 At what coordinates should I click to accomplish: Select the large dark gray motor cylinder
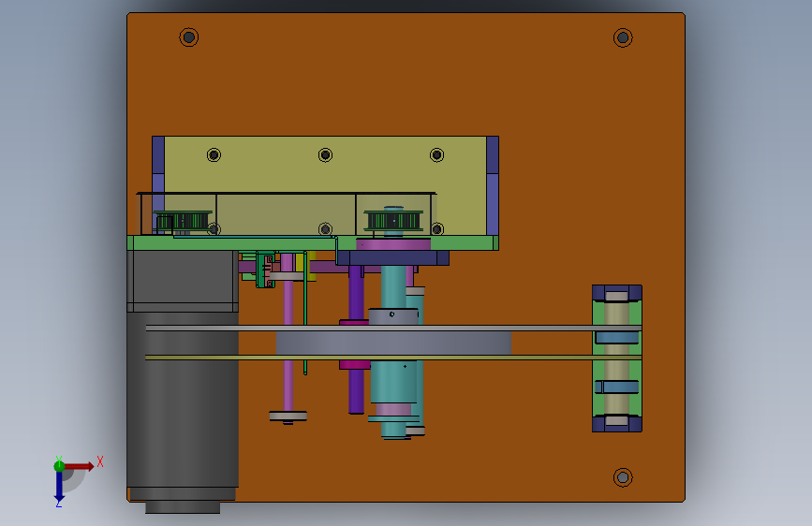(183, 399)
